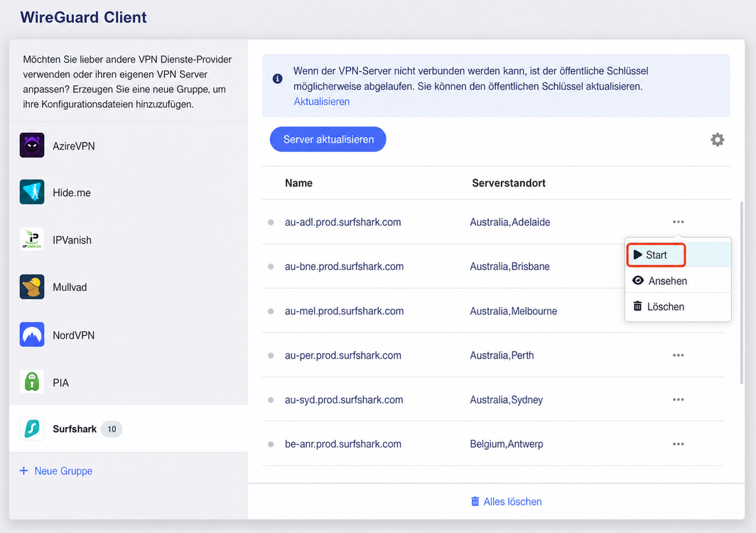This screenshot has height=533, width=756.
Task: Select au-bne.prod.surfshark.com server name
Action: pyautogui.click(x=344, y=266)
